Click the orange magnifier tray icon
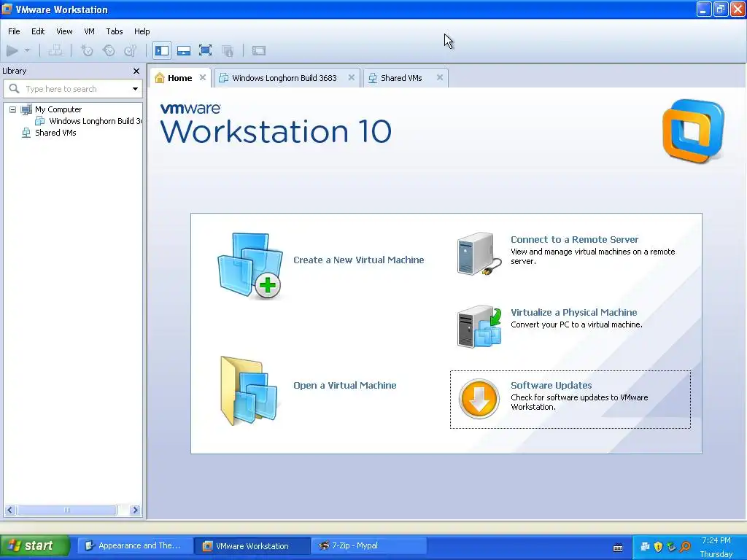 pyautogui.click(x=686, y=546)
